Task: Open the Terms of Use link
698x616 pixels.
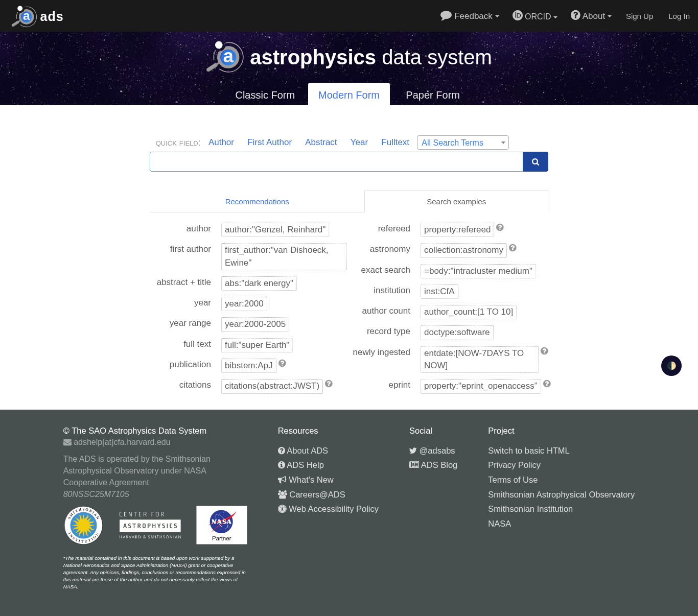Action: coord(513,480)
